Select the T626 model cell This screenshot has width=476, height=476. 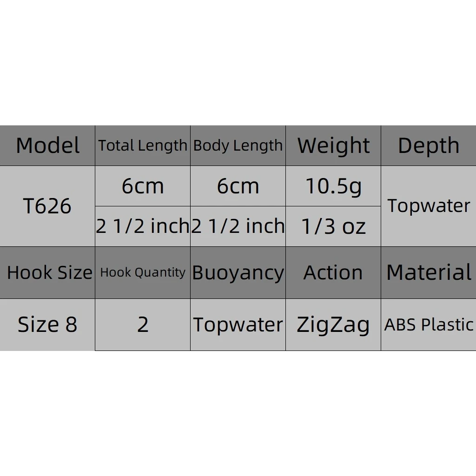(x=47, y=206)
